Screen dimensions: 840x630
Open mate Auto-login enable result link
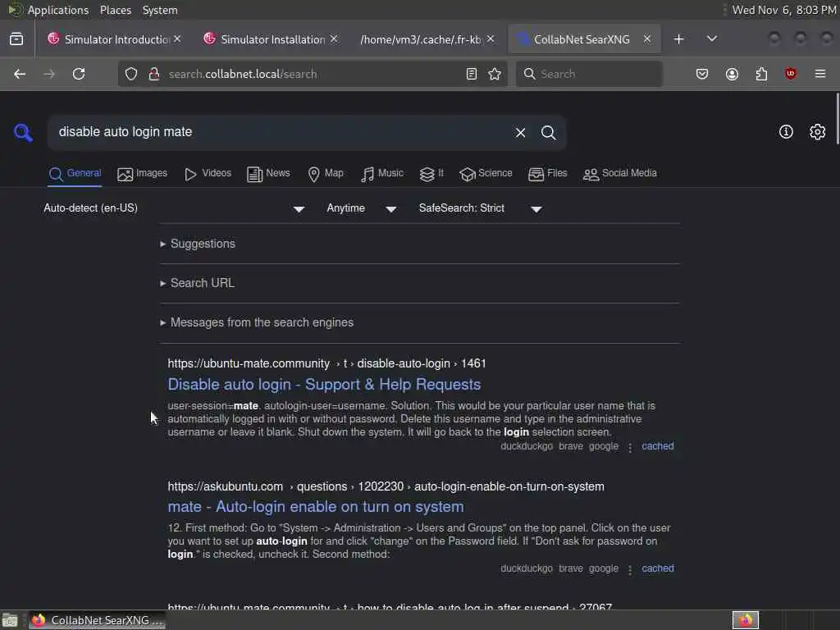[316, 507]
